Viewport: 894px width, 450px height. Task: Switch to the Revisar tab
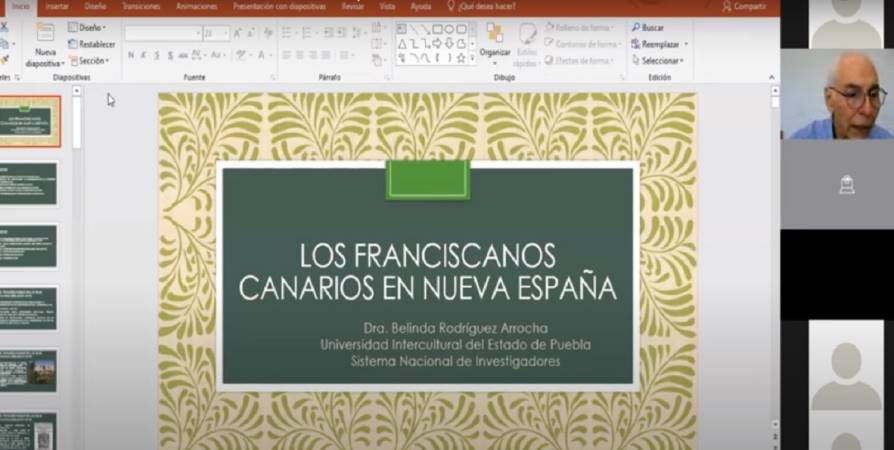[353, 6]
